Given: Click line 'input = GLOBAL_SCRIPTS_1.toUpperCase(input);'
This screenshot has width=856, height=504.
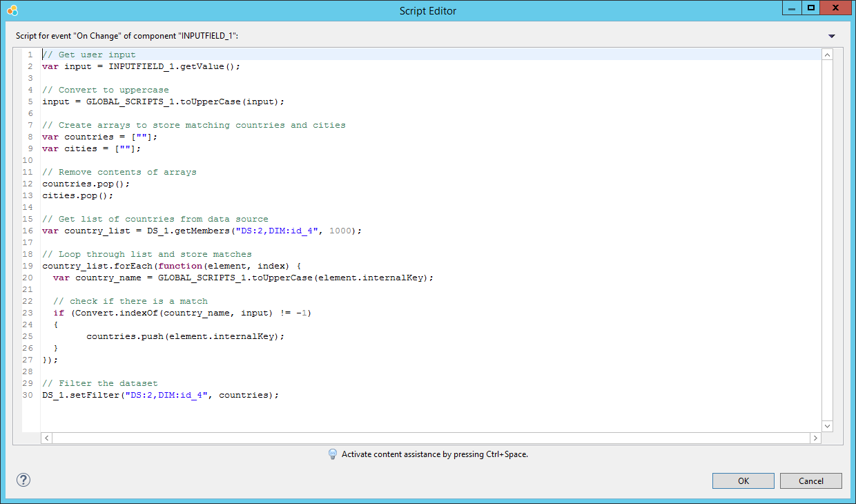Looking at the screenshot, I should [x=163, y=101].
